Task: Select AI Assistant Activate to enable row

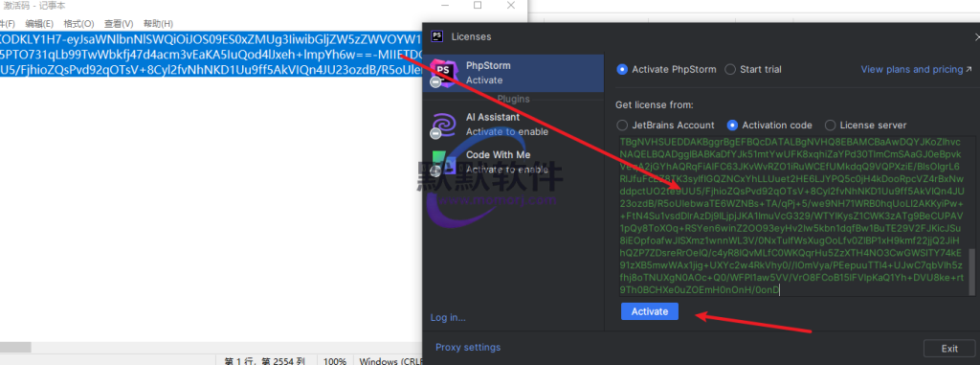Action: pos(513,124)
